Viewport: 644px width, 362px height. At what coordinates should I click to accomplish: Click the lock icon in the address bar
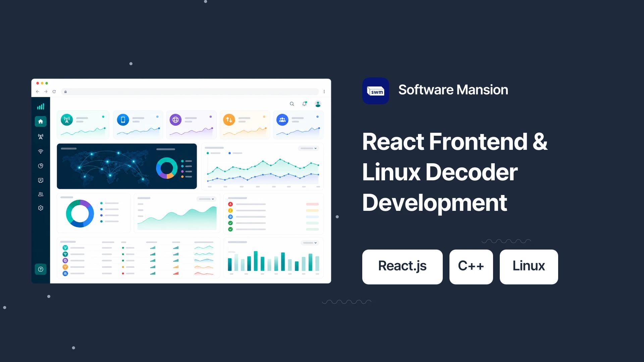(x=65, y=92)
